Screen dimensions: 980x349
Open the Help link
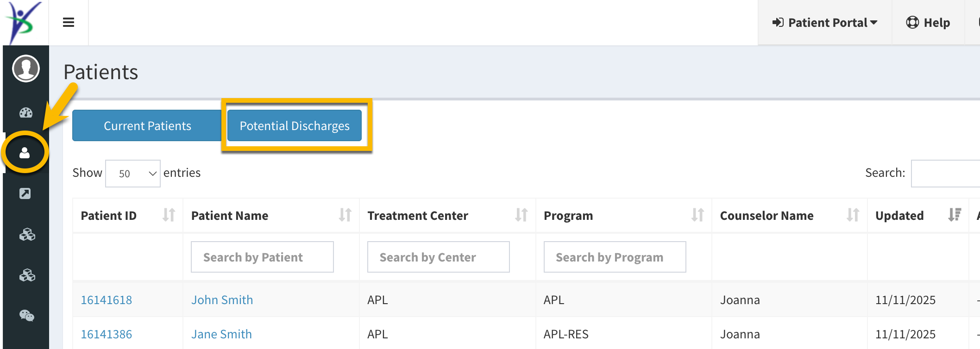[x=928, y=23]
